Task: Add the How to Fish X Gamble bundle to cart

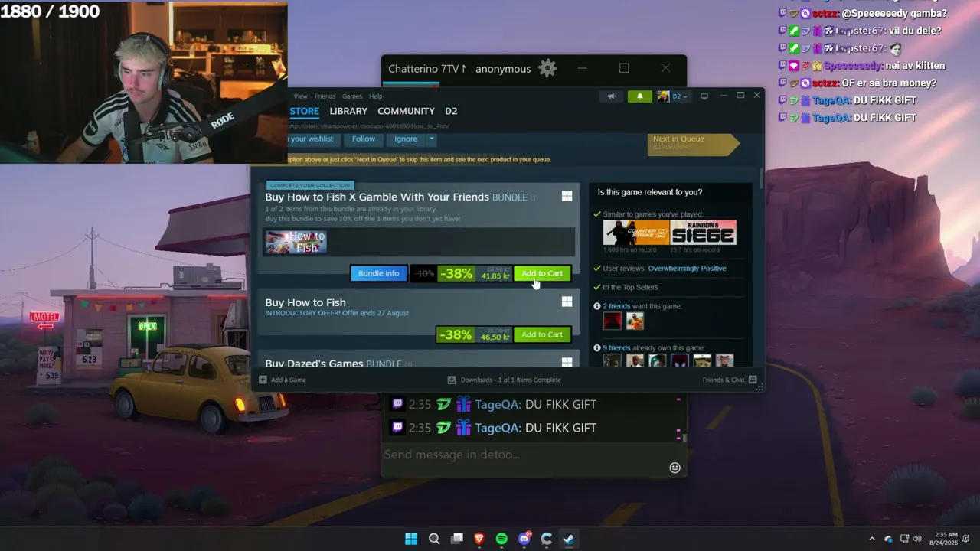Action: 542,273
